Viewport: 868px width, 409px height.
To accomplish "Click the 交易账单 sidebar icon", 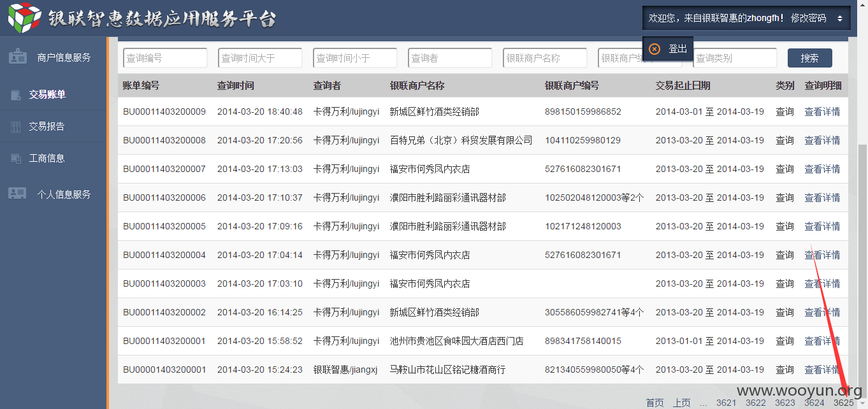I will point(16,95).
